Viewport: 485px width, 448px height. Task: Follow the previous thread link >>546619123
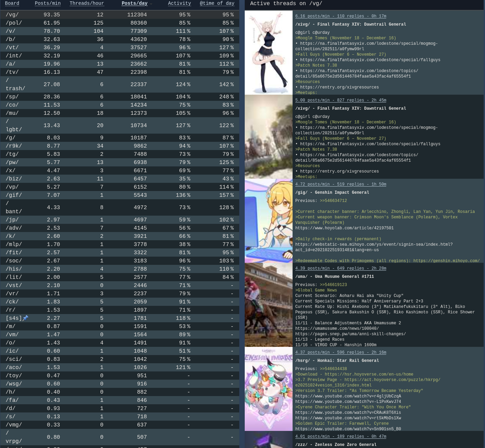[x=333, y=285]
